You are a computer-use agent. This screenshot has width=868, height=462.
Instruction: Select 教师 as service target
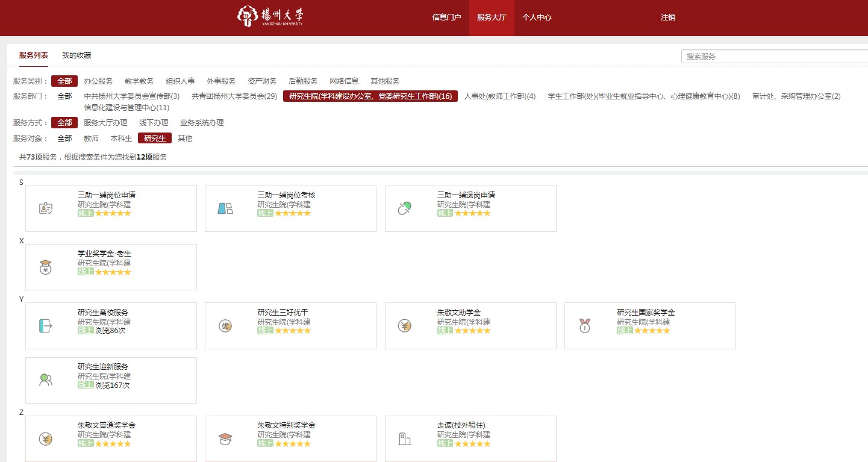[91, 139]
